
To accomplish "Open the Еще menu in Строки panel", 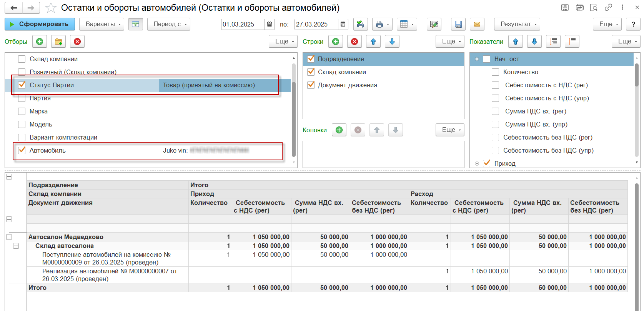I will (450, 42).
